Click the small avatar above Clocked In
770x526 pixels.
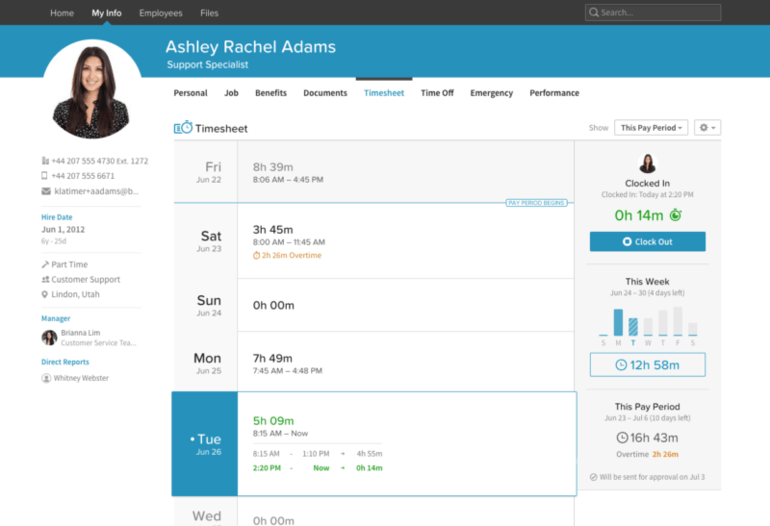tap(647, 164)
